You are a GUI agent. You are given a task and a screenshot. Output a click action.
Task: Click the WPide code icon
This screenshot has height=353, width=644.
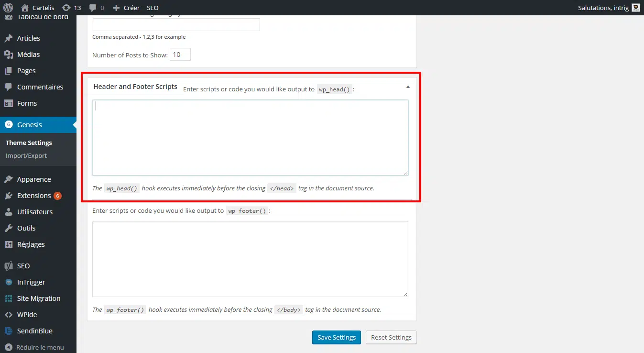pos(8,315)
